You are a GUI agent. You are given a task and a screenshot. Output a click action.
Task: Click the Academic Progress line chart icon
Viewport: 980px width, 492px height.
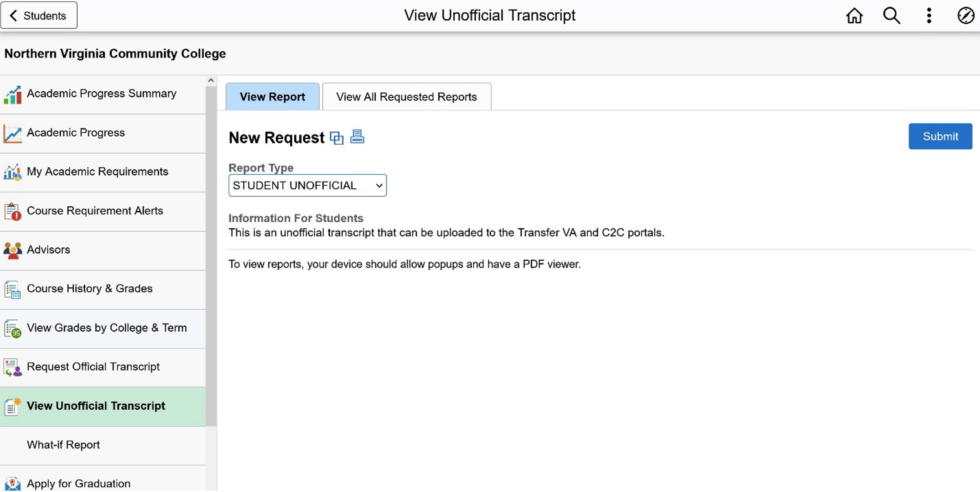13,134
